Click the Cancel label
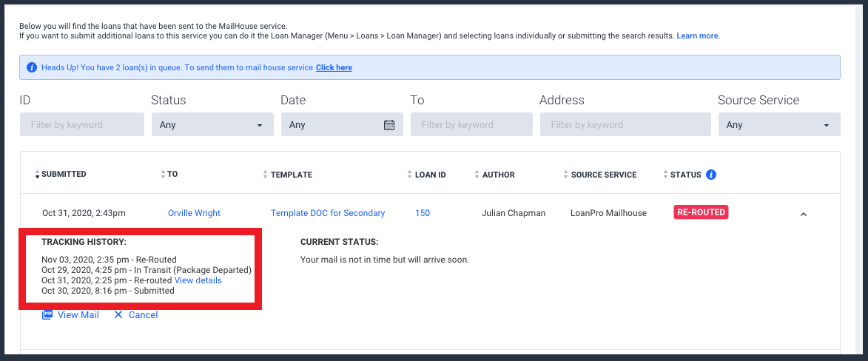Screen dimensions: 868x361 (x=144, y=314)
